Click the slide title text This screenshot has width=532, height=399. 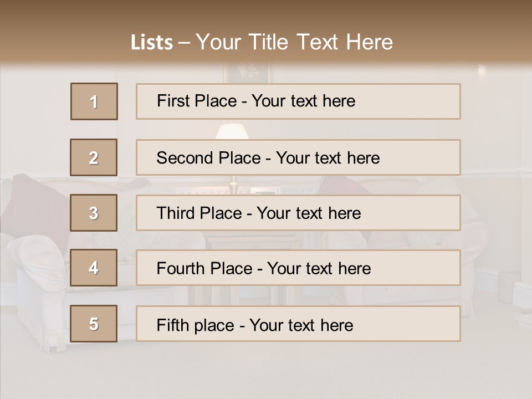(262, 42)
